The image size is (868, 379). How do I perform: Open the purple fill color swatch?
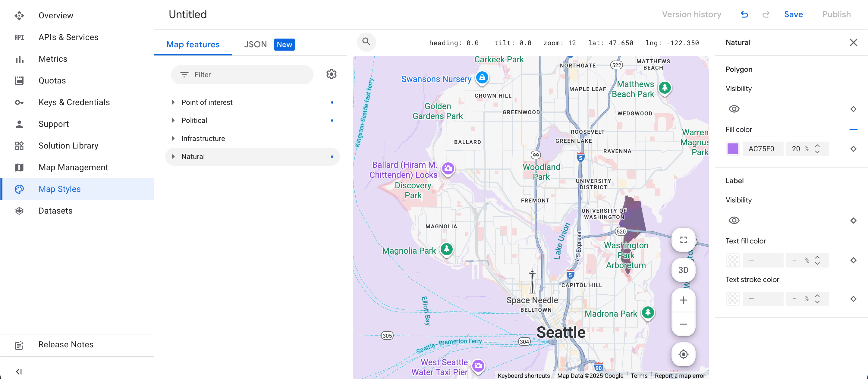733,149
